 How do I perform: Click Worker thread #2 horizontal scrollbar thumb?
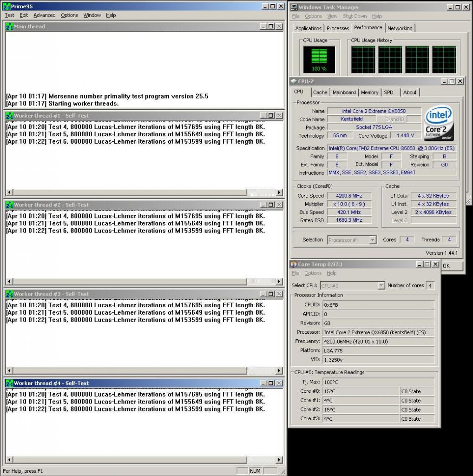tap(130, 281)
